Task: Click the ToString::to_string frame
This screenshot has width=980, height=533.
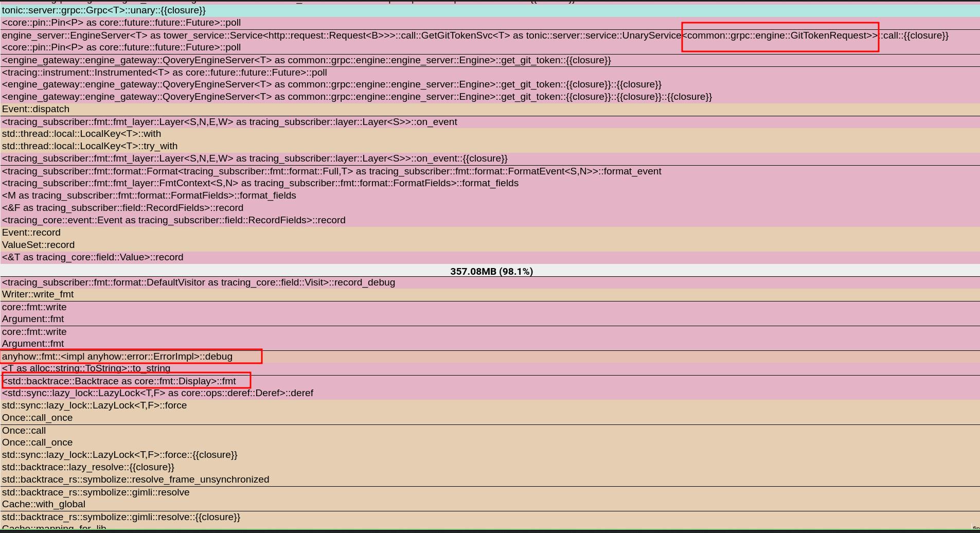Action: pos(490,368)
